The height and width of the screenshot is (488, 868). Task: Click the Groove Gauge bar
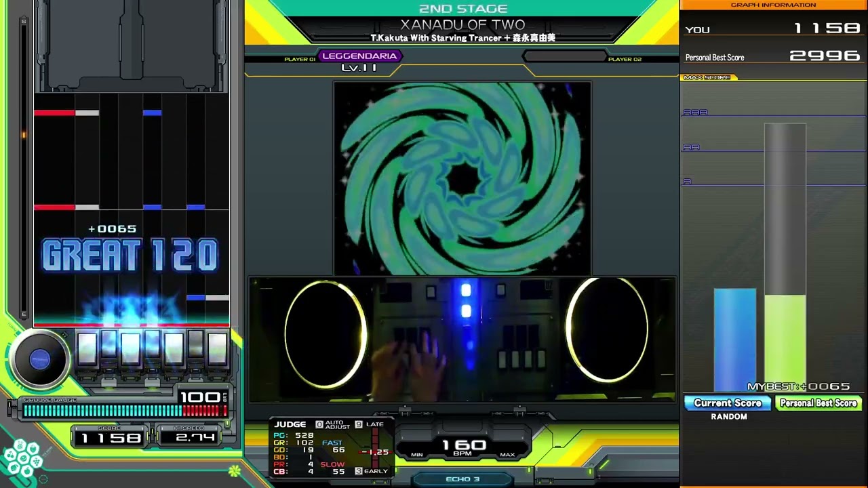click(125, 411)
